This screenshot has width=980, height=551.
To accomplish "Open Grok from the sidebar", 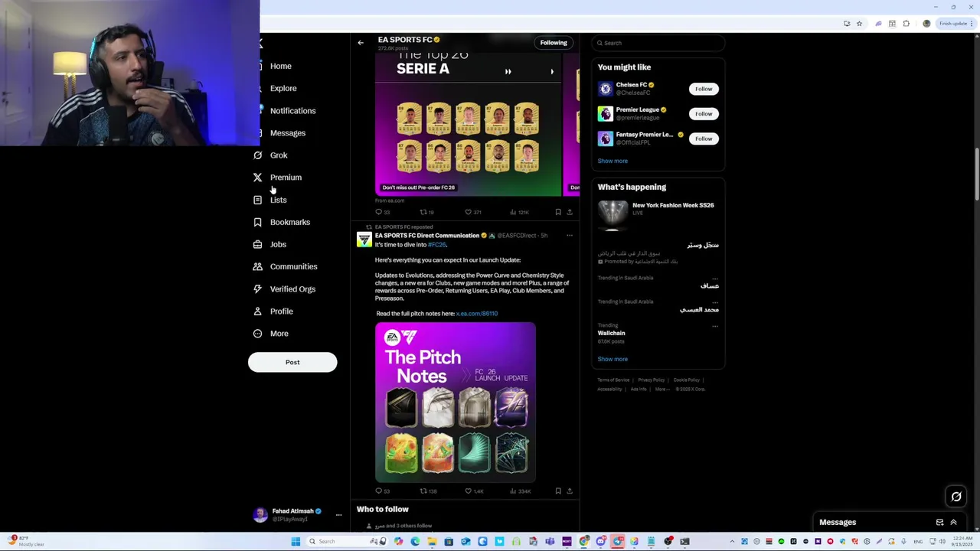I will [x=271, y=155].
